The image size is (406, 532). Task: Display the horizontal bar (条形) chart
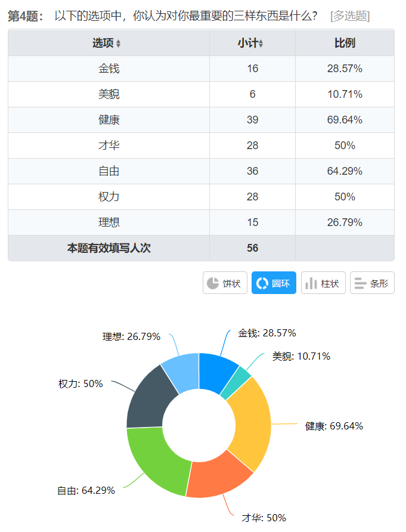click(371, 283)
